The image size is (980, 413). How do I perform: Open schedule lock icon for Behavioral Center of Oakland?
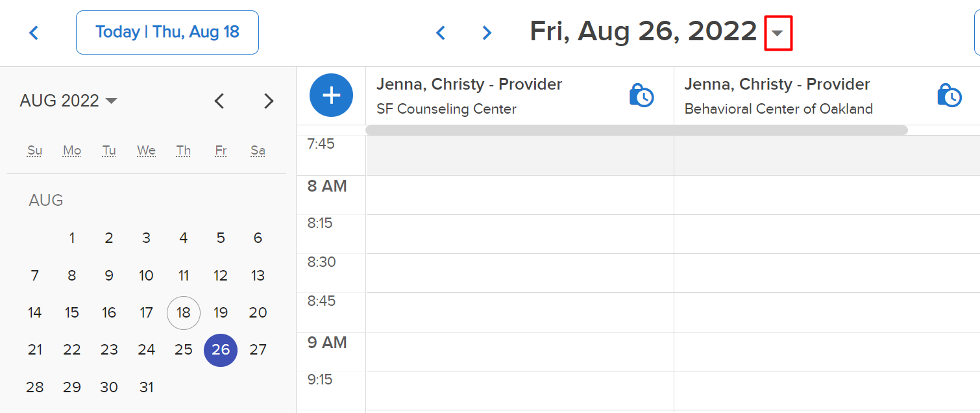click(949, 95)
